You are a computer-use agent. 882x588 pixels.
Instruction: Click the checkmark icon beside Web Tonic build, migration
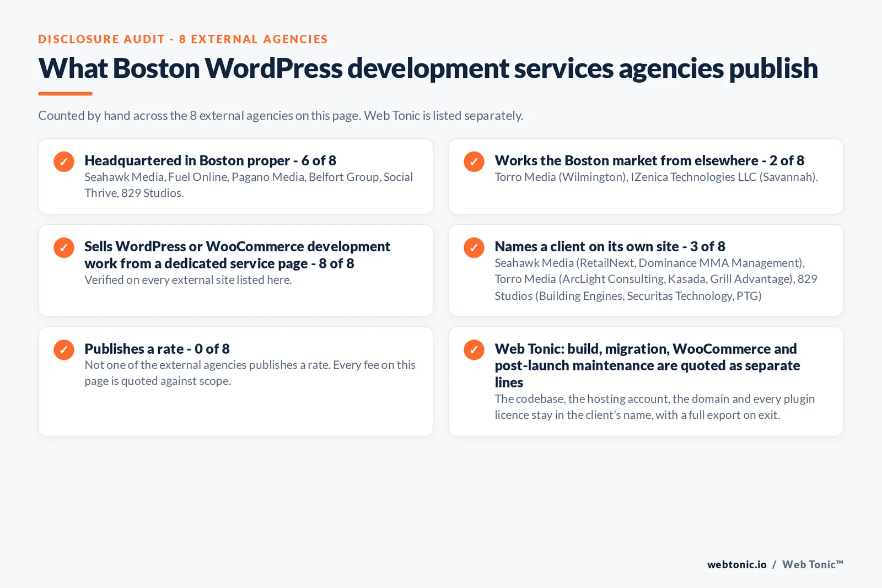click(474, 349)
